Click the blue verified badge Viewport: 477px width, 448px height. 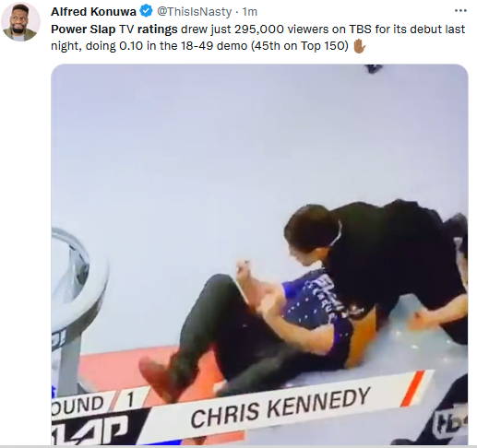pos(146,11)
